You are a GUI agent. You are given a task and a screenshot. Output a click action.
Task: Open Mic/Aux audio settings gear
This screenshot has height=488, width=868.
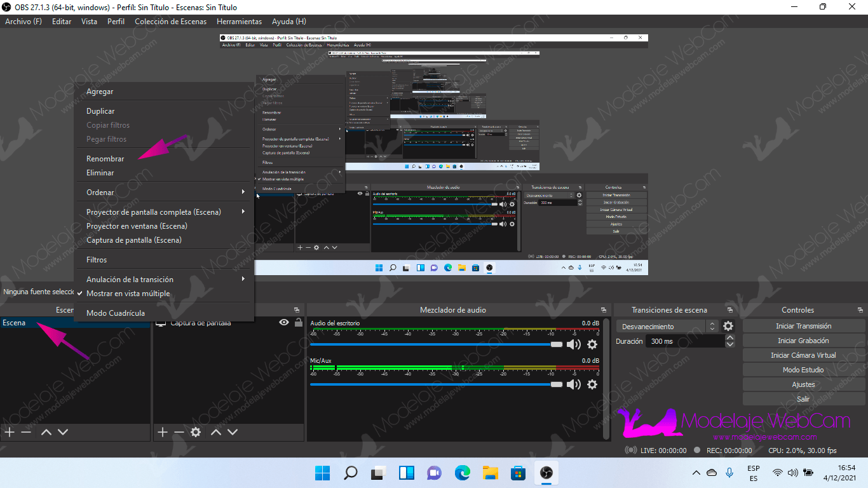point(592,384)
